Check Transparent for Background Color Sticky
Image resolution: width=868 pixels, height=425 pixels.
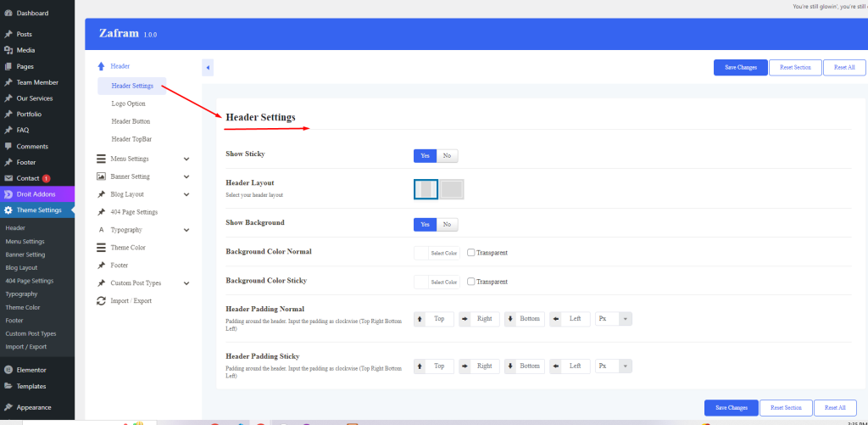point(470,282)
